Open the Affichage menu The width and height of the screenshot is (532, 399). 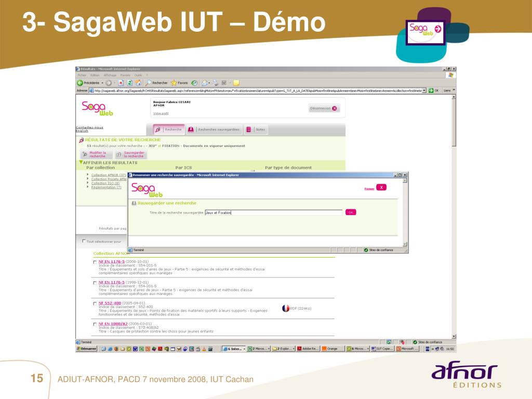pos(110,75)
